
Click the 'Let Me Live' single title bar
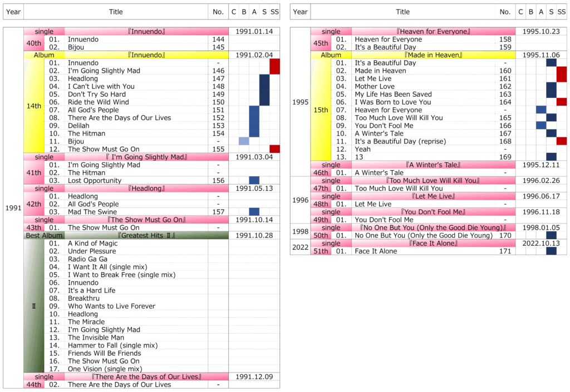pyautogui.click(x=433, y=196)
